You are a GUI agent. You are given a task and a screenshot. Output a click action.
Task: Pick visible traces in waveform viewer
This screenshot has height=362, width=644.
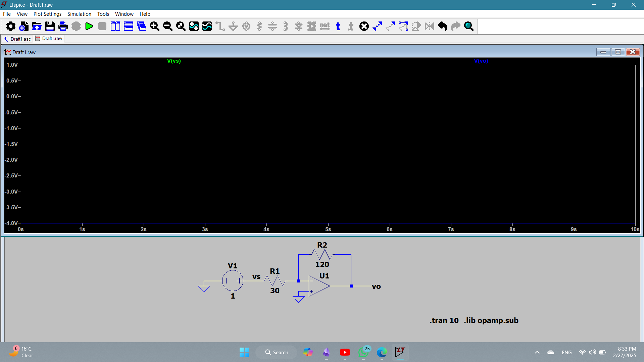pyautogui.click(x=207, y=26)
